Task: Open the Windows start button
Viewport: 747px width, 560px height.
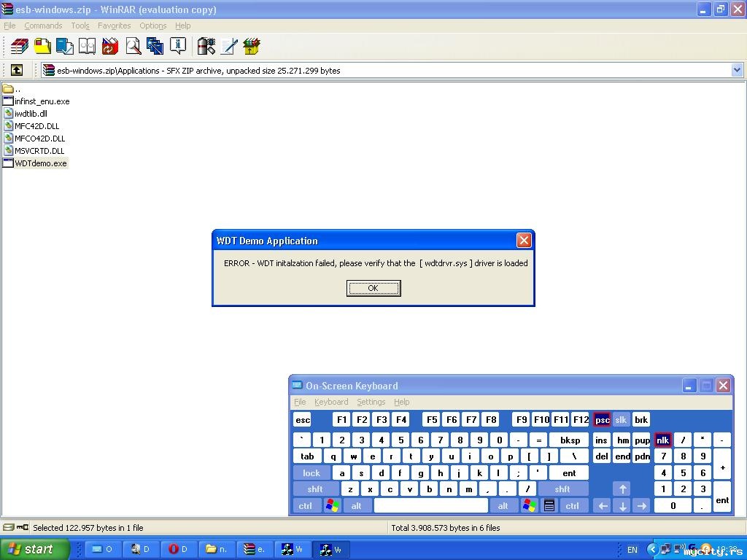Action: point(35,549)
